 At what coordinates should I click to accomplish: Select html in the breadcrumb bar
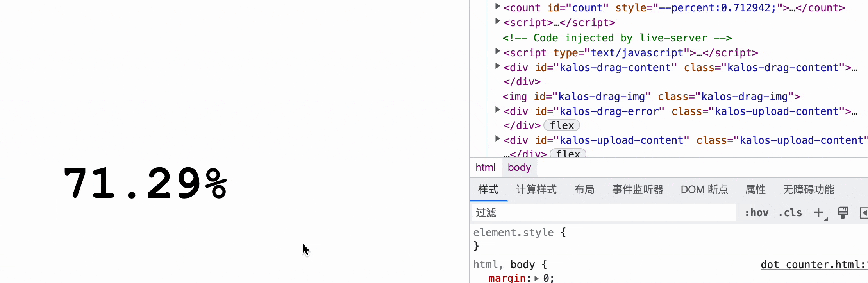486,167
